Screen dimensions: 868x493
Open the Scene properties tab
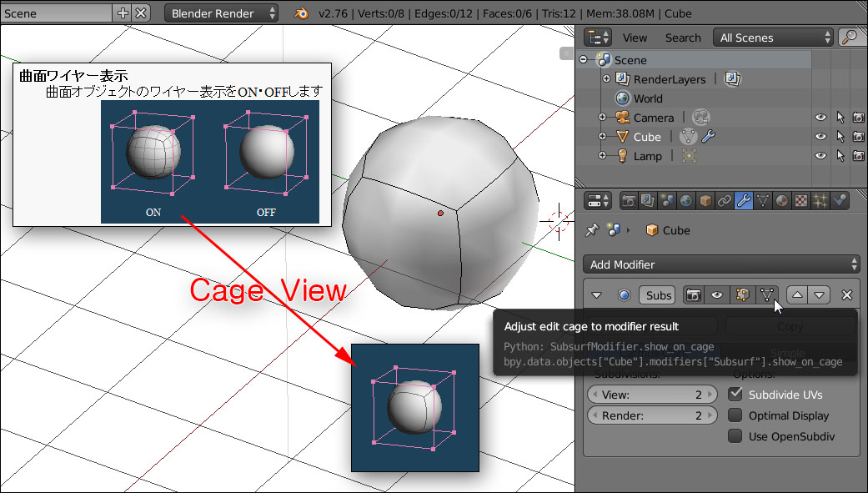pyautogui.click(x=667, y=200)
